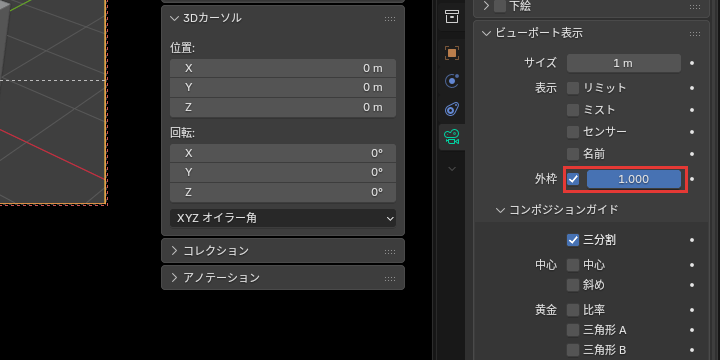
Task: Click animate dot next to 比率
Action: click(x=692, y=310)
